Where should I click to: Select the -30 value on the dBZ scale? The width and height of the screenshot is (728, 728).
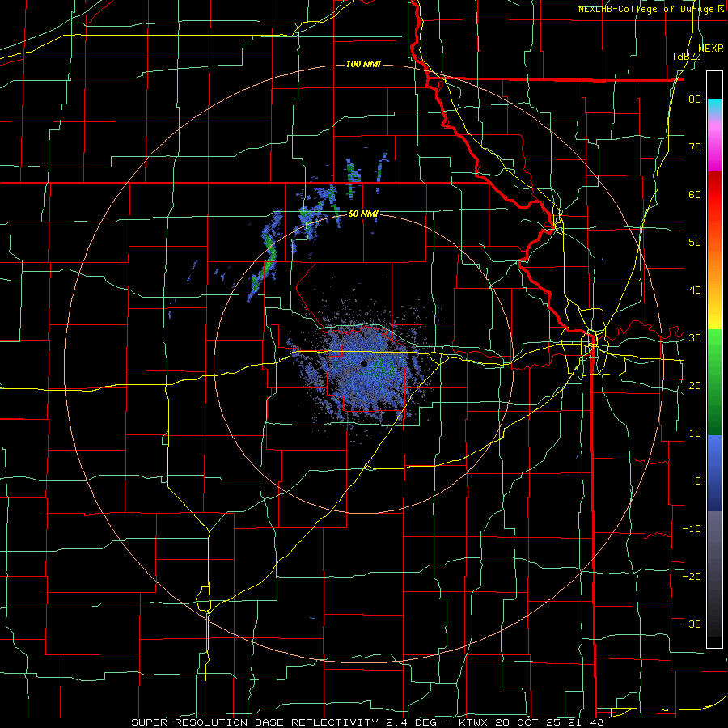pos(692,624)
